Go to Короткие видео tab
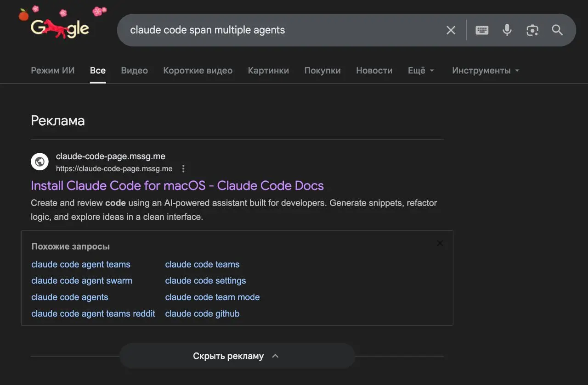588x385 pixels. pyautogui.click(x=198, y=71)
